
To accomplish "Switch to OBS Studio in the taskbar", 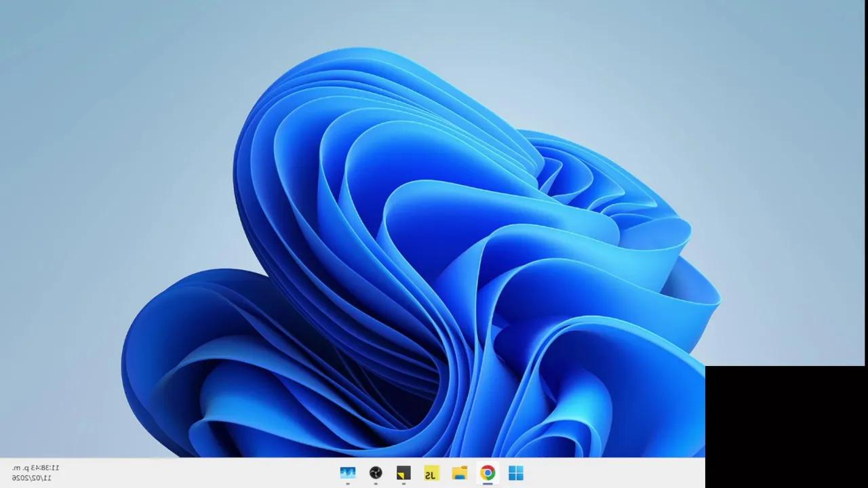I will click(376, 473).
